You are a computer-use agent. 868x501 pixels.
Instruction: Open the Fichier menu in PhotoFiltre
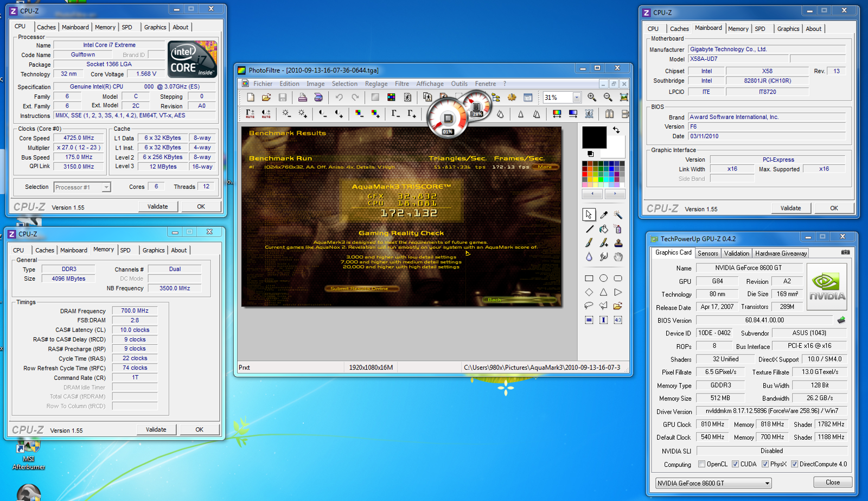point(263,84)
